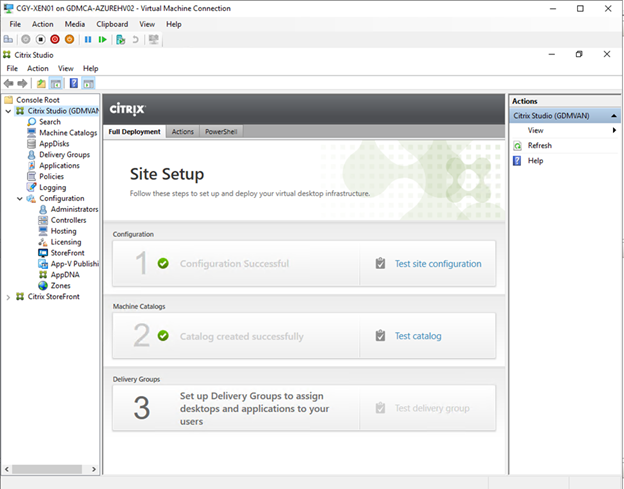The width and height of the screenshot is (624, 489).
Task: Collapse the Citrix Studio (GDMVAN) Actions section
Action: (x=613, y=116)
